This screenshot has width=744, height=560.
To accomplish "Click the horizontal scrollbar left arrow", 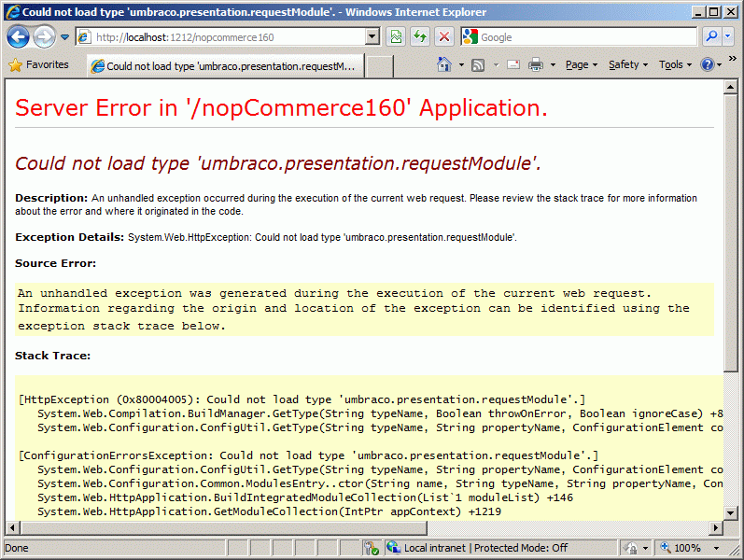I will (x=12, y=527).
